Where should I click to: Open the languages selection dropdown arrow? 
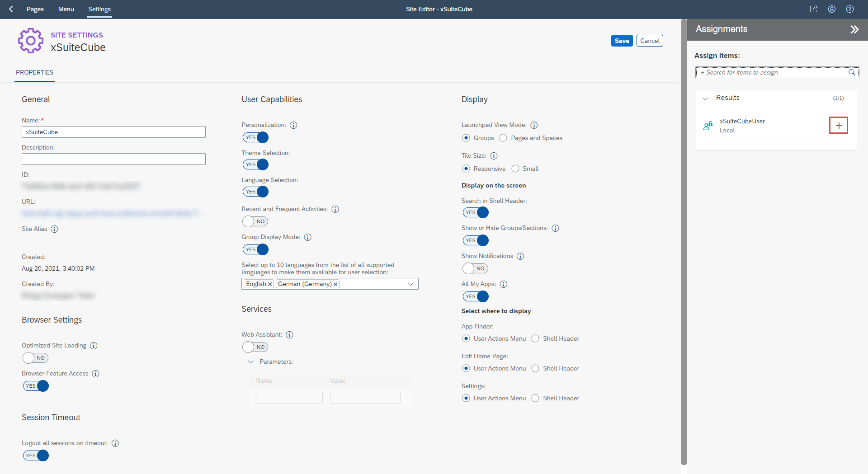coord(410,284)
